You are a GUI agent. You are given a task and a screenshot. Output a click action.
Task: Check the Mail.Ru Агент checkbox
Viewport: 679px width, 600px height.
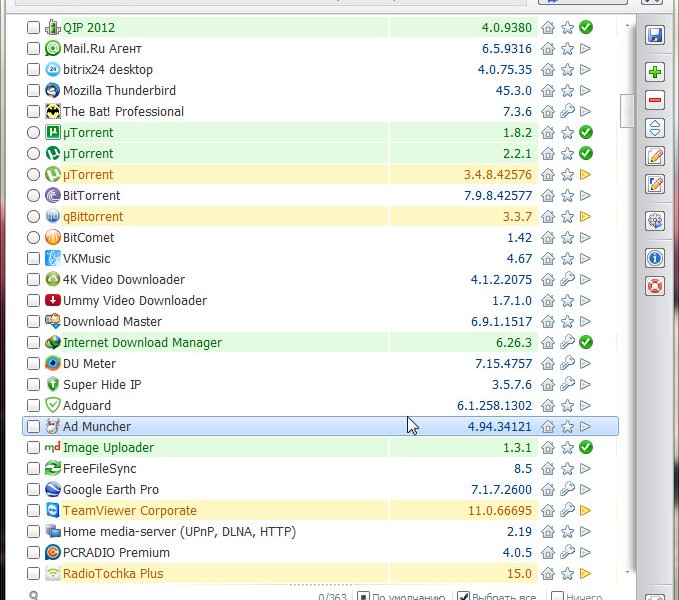(33, 48)
